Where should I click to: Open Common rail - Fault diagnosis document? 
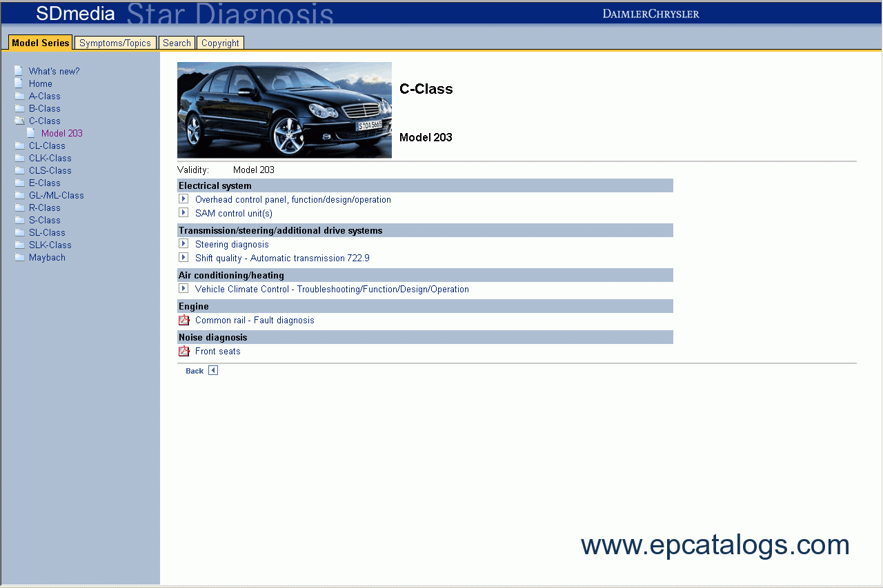coord(255,321)
